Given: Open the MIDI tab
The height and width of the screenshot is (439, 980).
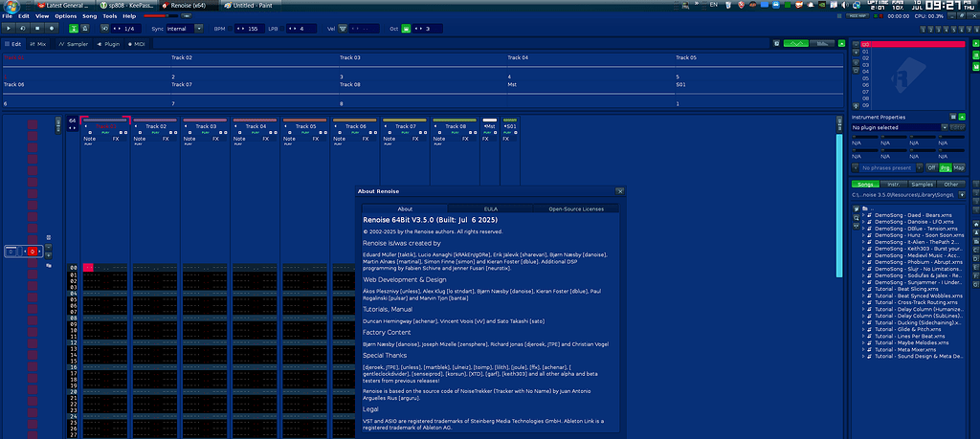Looking at the screenshot, I should coord(136,44).
